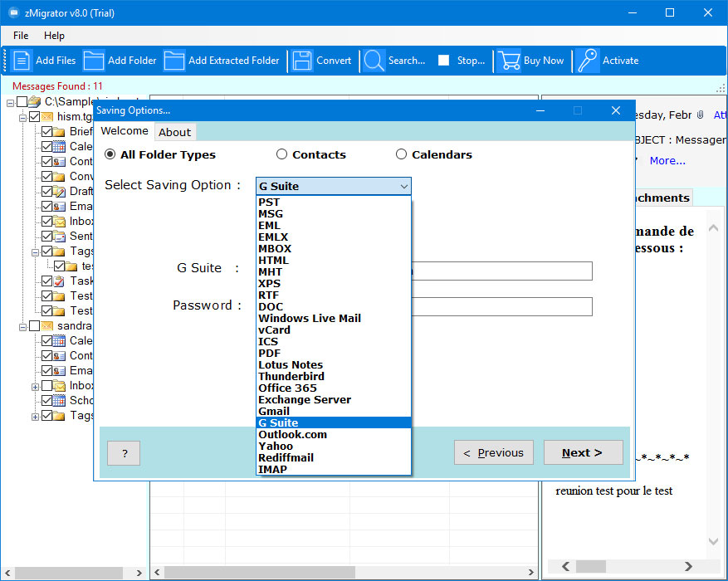Switch to the Welcome tab

click(x=125, y=131)
